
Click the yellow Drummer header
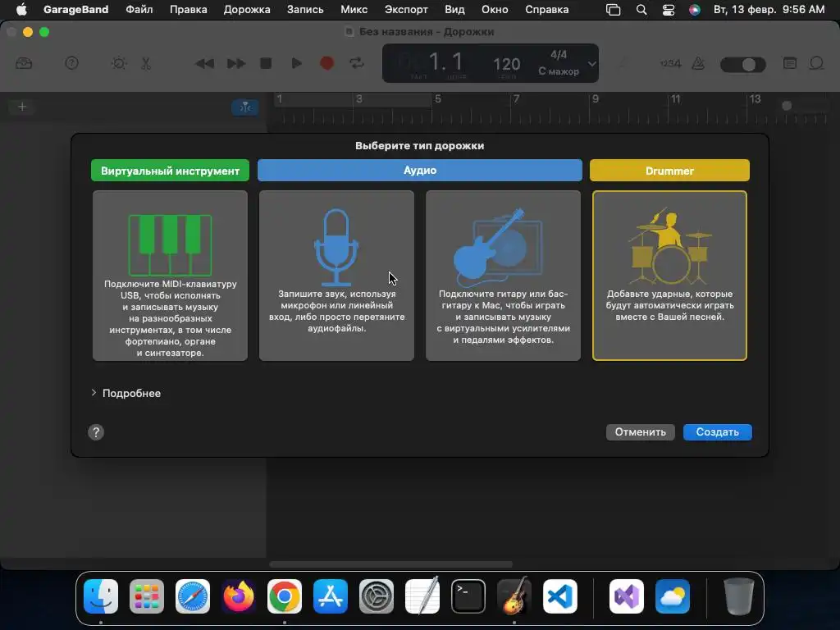[669, 171]
